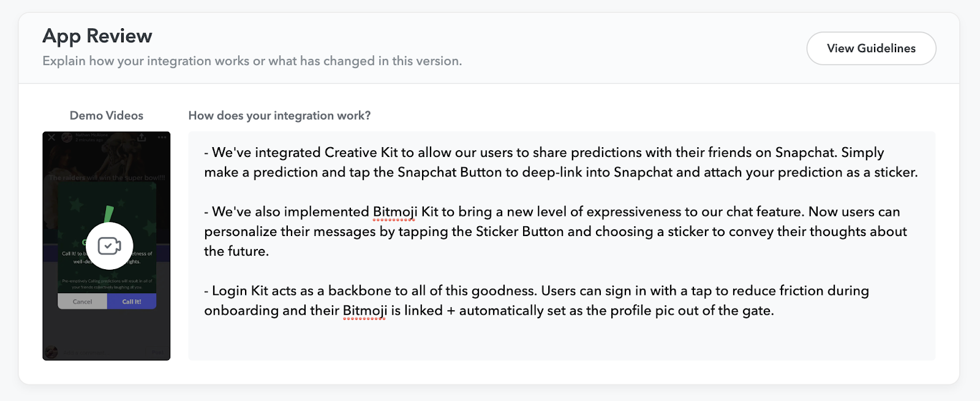Screen dimensions: 980x401
Task: Click the underlined Bitmoji word before Kit
Action: pyautogui.click(x=395, y=212)
